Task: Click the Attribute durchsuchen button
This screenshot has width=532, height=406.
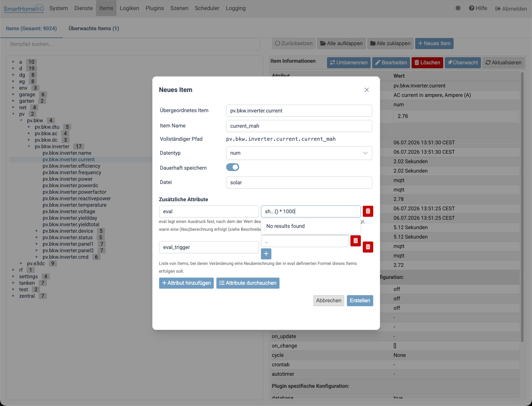Action: 248,283
